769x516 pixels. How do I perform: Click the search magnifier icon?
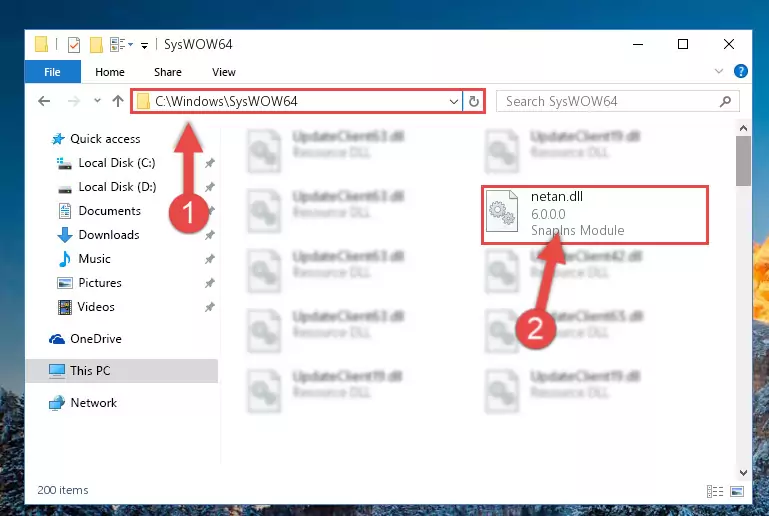[x=725, y=102]
